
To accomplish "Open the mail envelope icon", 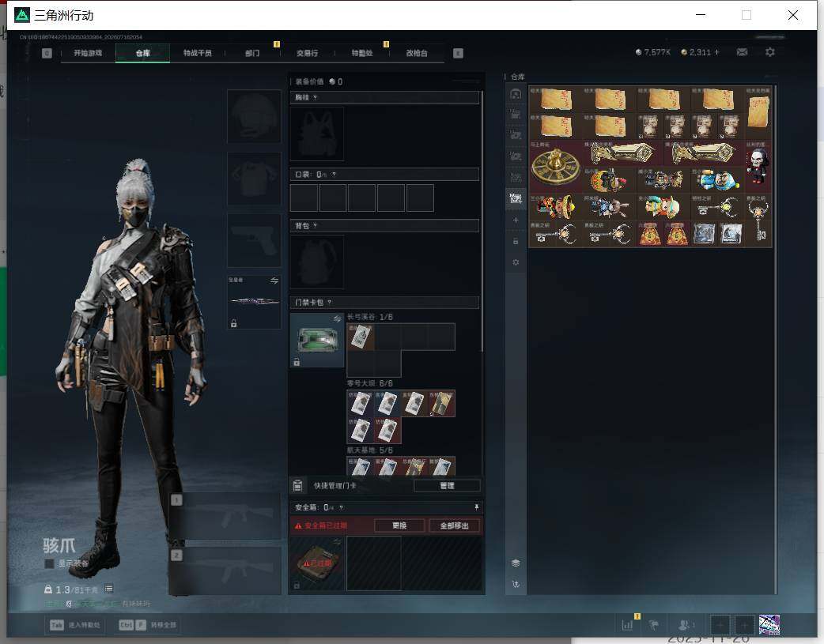I will (742, 52).
